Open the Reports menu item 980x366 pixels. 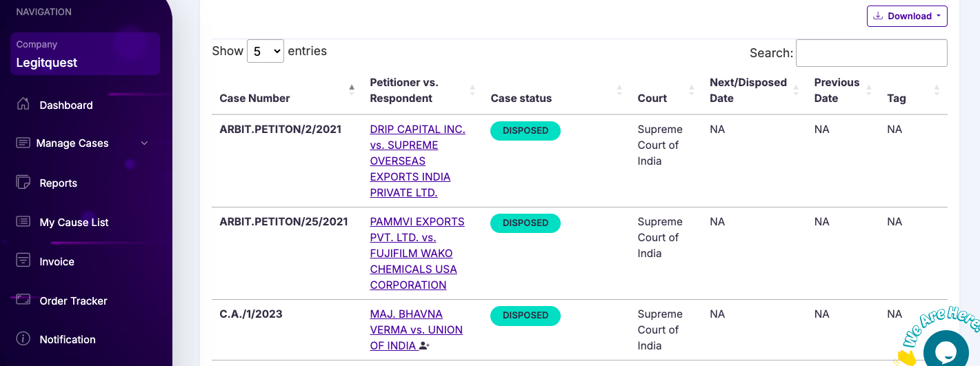(x=59, y=183)
